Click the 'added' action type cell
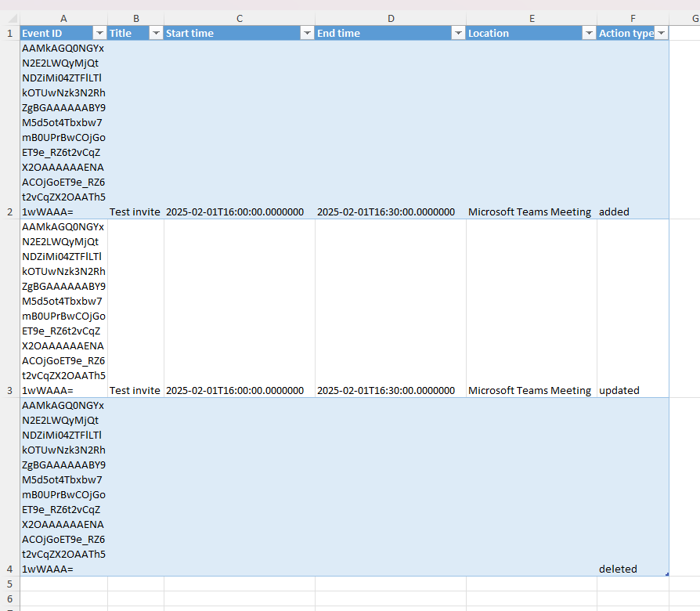The height and width of the screenshot is (611, 700). (633, 129)
